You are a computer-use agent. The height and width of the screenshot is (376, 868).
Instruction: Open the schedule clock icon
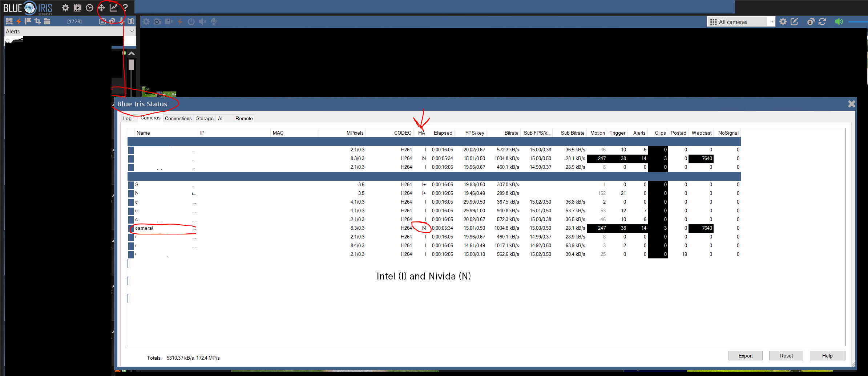point(89,8)
